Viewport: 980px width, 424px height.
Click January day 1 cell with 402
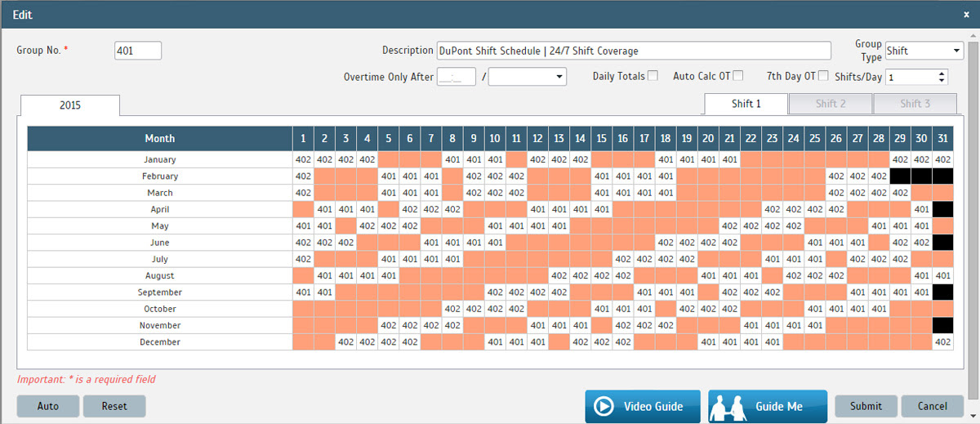[304, 159]
